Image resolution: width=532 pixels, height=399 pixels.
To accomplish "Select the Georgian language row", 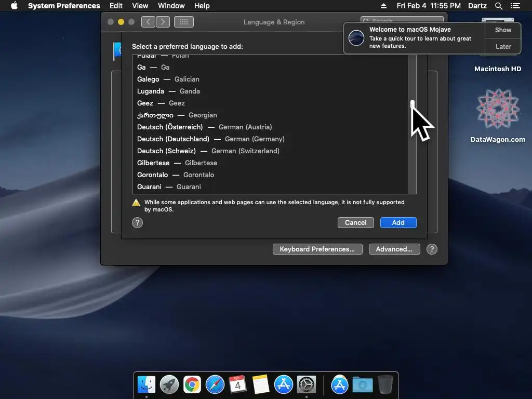I will pyautogui.click(x=270, y=115).
